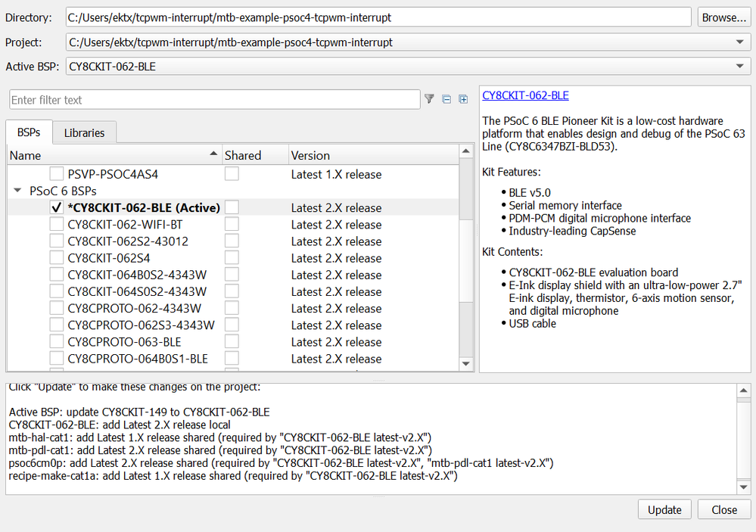Sort by Name column arrow
This screenshot has height=532, width=756.
click(x=213, y=154)
